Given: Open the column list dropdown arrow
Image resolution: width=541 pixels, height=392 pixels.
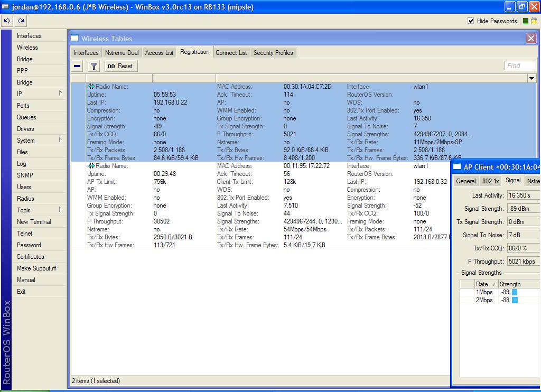Looking at the screenshot, I should tap(531, 79).
